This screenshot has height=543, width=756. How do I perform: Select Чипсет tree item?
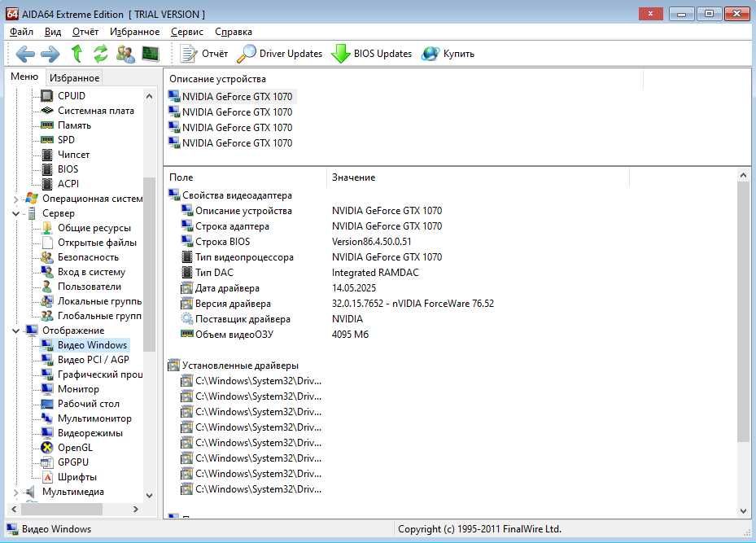(x=73, y=155)
